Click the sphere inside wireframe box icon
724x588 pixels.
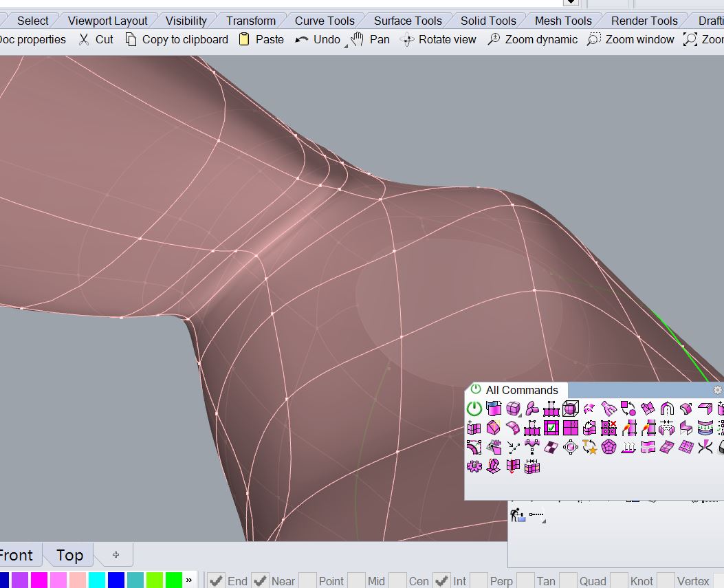(571, 409)
